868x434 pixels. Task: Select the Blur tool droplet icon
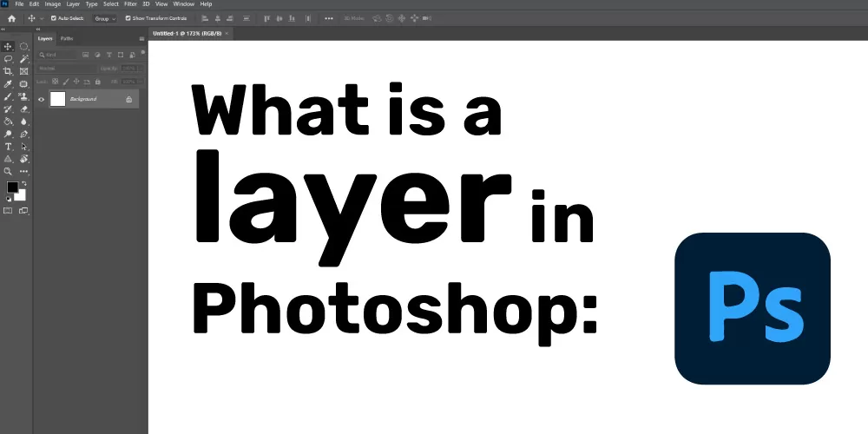[23, 122]
